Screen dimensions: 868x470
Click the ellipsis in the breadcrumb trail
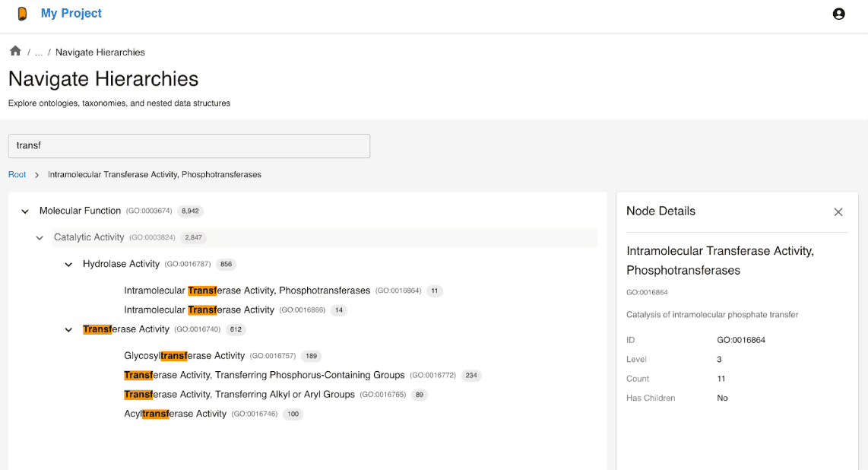[x=38, y=52]
